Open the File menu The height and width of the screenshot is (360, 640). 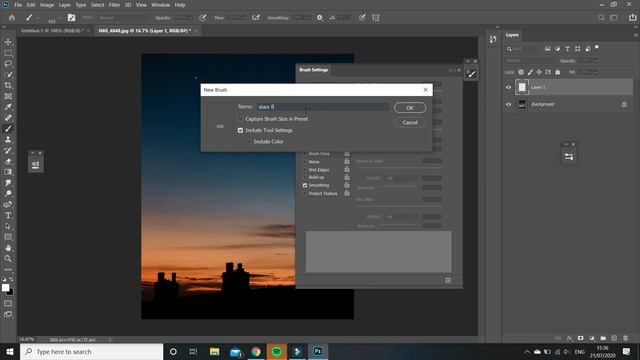[18, 5]
